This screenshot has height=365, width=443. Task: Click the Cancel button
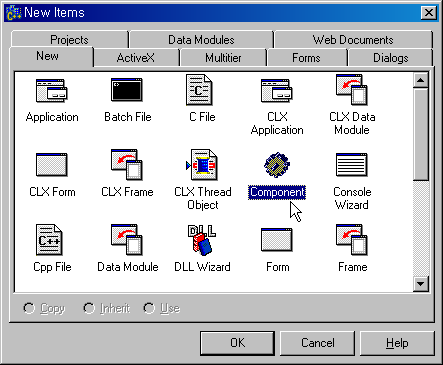point(317,343)
